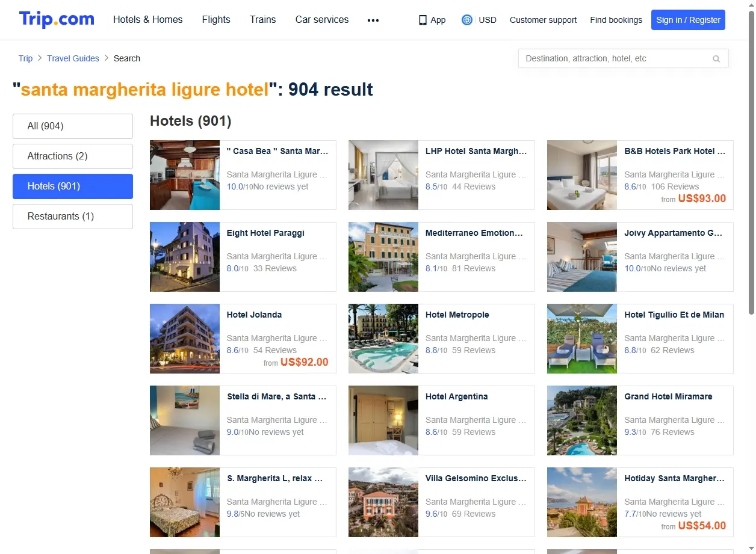Click Sign in / Register button

click(x=688, y=20)
